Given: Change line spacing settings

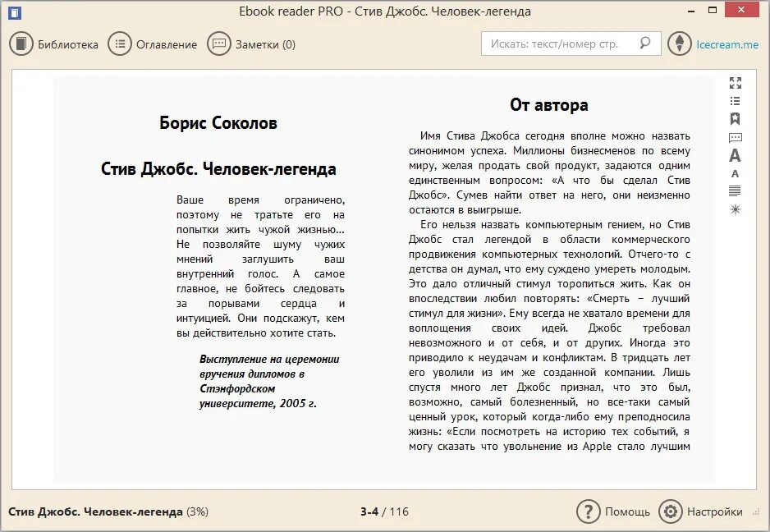Looking at the screenshot, I should pos(736,191).
